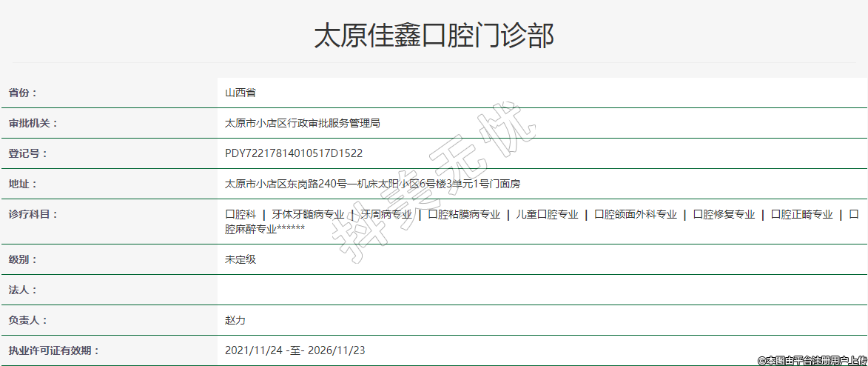The image size is (868, 366).
Task: Click the clinic title 太原佳鑫口腔门诊部
Action: (x=434, y=36)
